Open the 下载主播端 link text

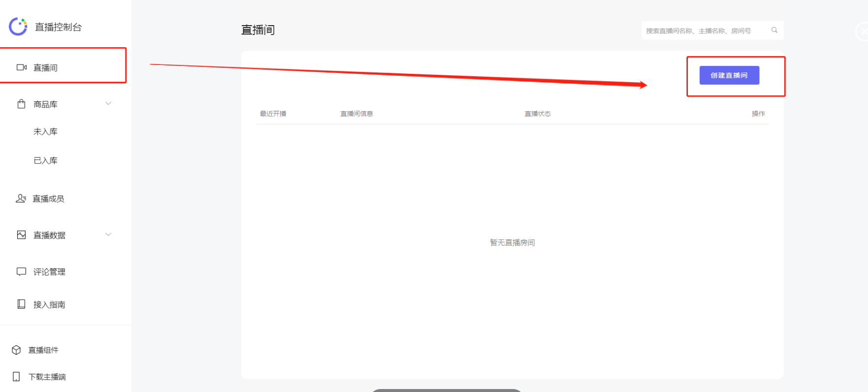(x=47, y=377)
